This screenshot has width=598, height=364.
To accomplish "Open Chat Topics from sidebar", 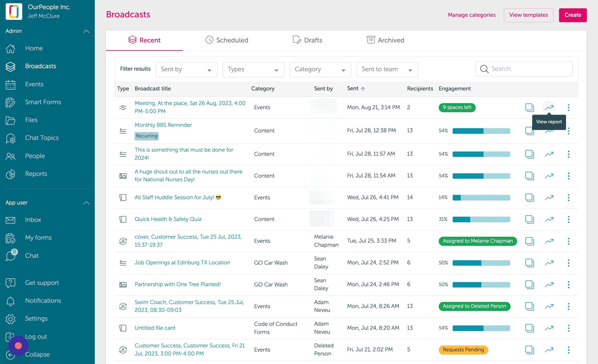I will [42, 138].
